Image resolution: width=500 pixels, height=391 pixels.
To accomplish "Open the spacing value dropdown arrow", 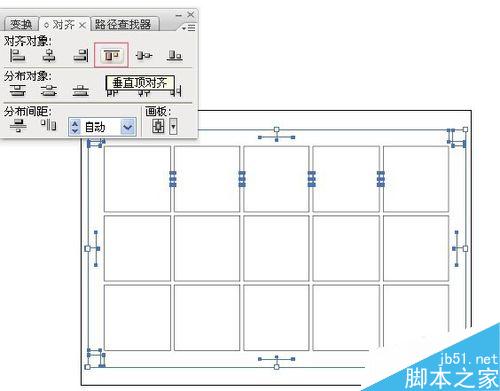I will tap(128, 127).
